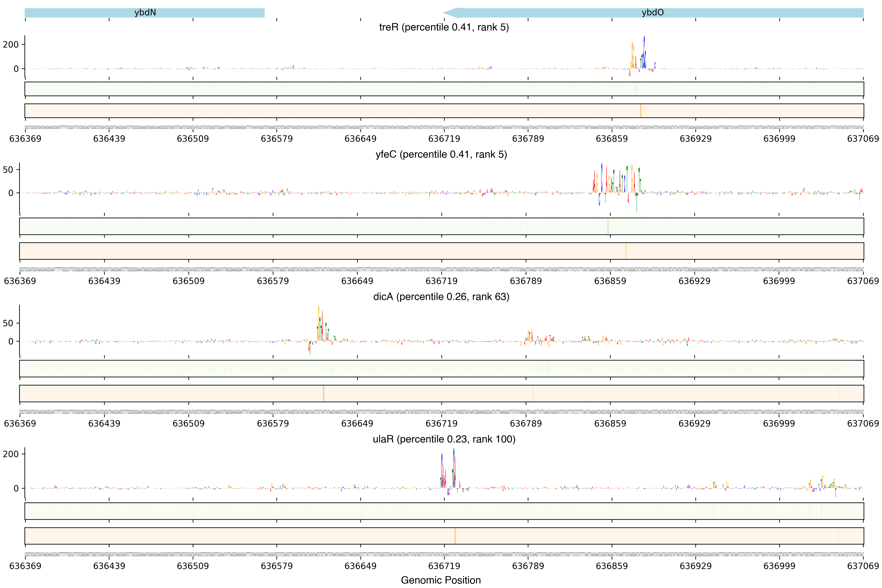Click the 50 y-axis label of dicA plot

(x=8, y=323)
